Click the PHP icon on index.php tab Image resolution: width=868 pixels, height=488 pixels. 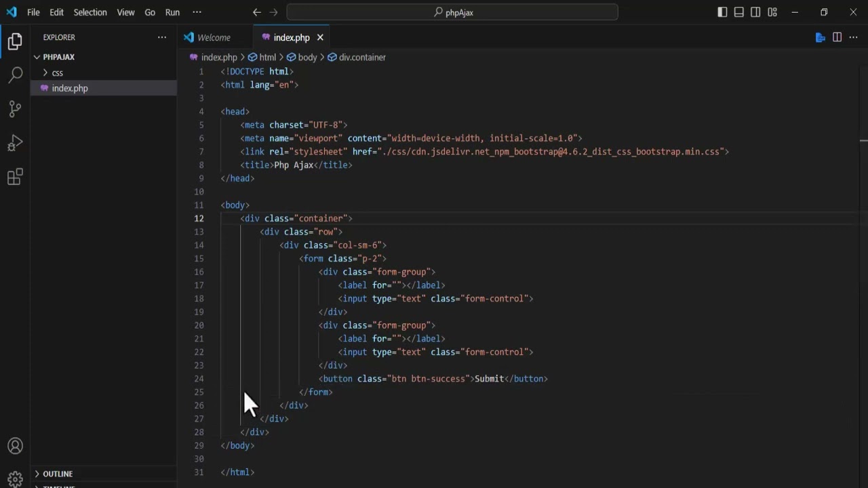click(266, 37)
